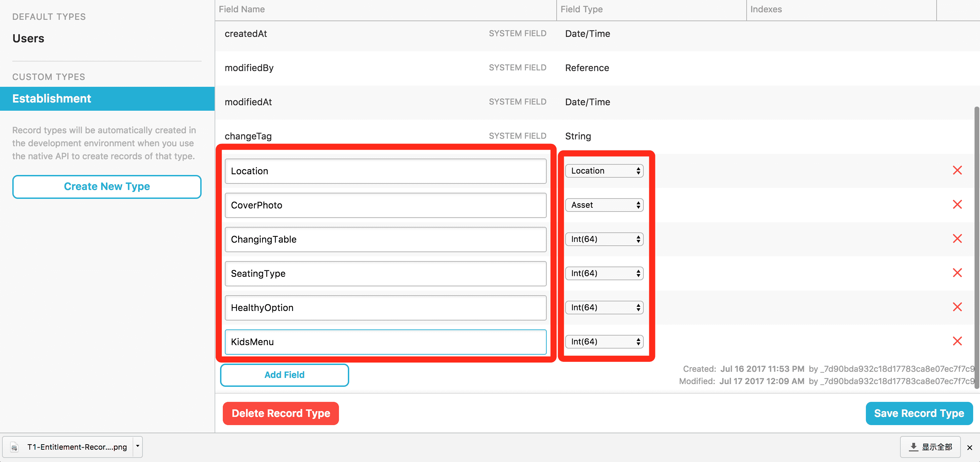Delete the HealthyOption field row
Viewport: 980px width, 462px height.
pos(957,307)
